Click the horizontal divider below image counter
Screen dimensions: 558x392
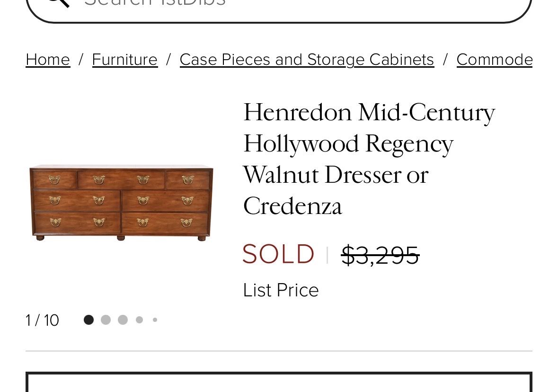tap(279, 351)
